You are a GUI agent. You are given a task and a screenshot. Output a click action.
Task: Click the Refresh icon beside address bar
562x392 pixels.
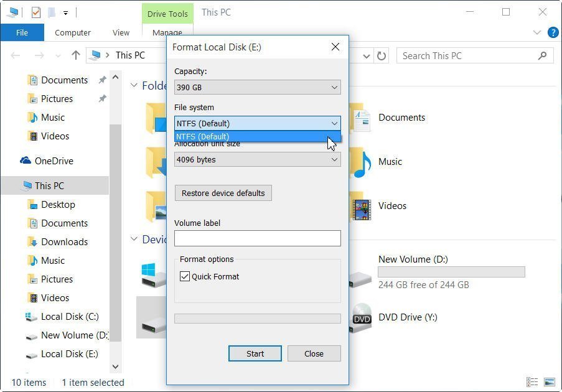(x=382, y=55)
